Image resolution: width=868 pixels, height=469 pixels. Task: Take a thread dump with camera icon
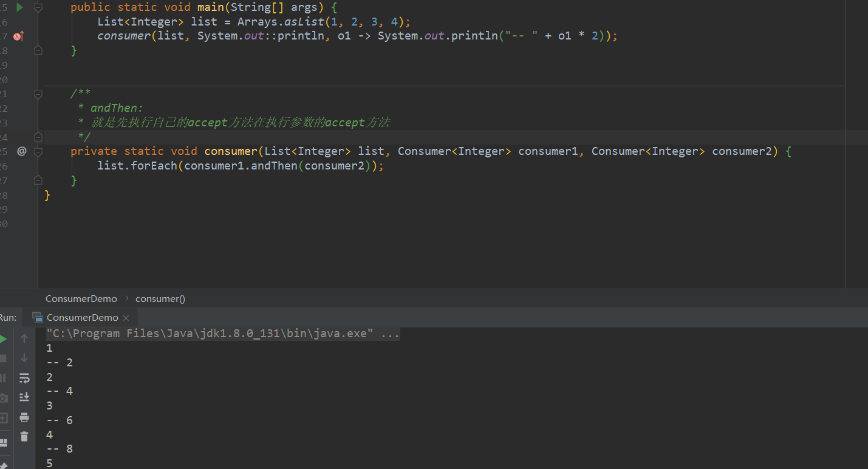[x=4, y=398]
